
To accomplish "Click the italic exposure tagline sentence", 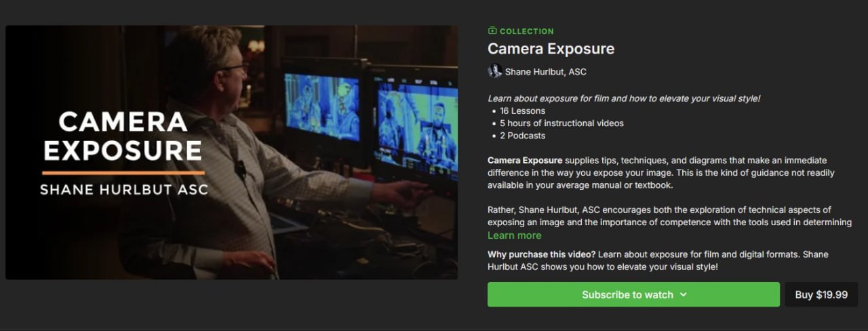I will [x=624, y=98].
